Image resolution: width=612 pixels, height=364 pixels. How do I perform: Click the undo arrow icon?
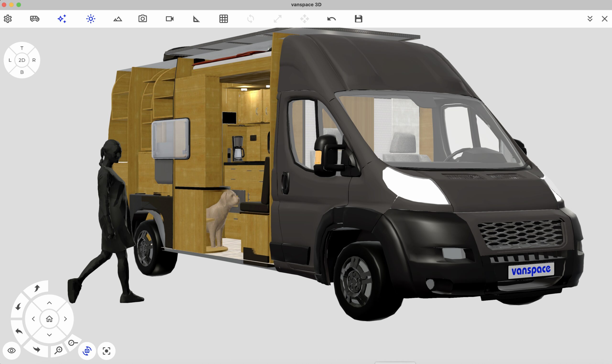pos(331,19)
